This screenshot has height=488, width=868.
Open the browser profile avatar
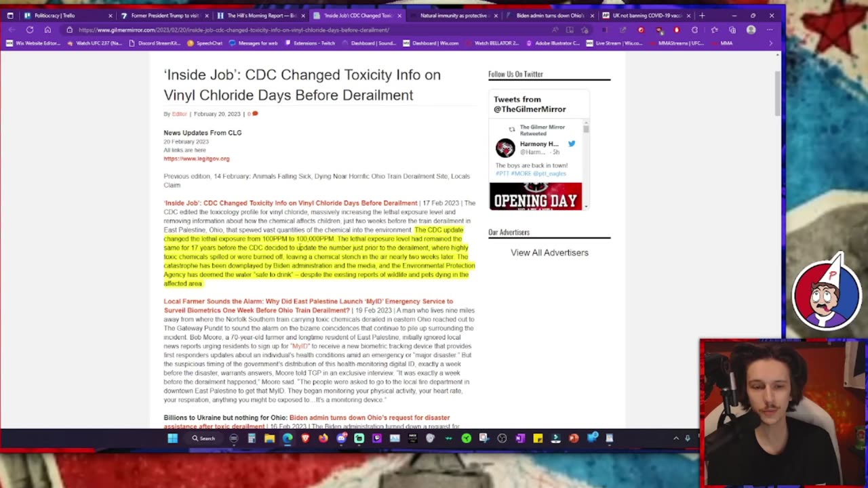751,30
